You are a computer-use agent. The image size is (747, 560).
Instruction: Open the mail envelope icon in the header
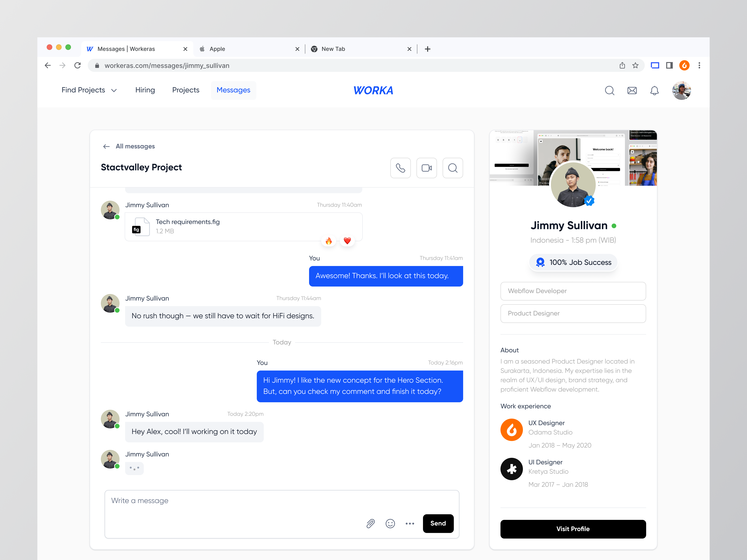[632, 91]
